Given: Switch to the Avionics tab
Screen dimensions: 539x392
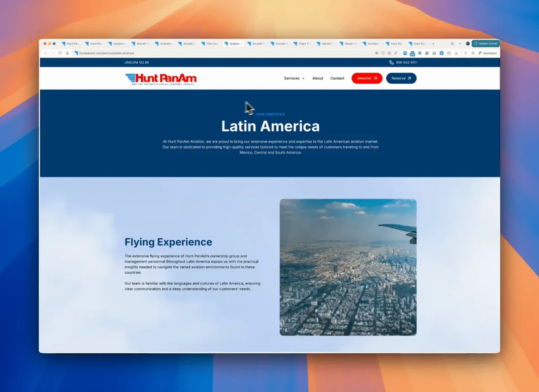Looking at the screenshot, I should click(x=117, y=43).
